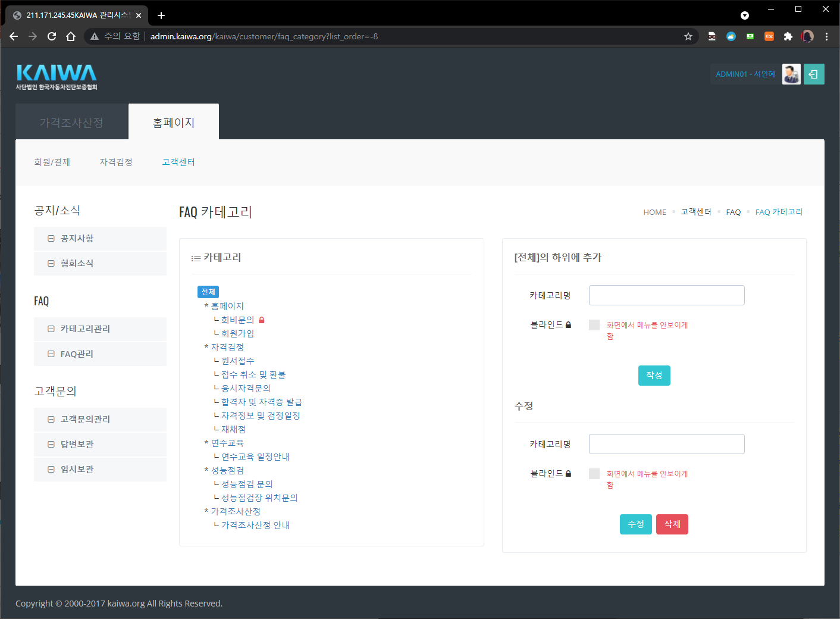The height and width of the screenshot is (619, 840).
Task: Click the 작성 button
Action: tap(654, 376)
